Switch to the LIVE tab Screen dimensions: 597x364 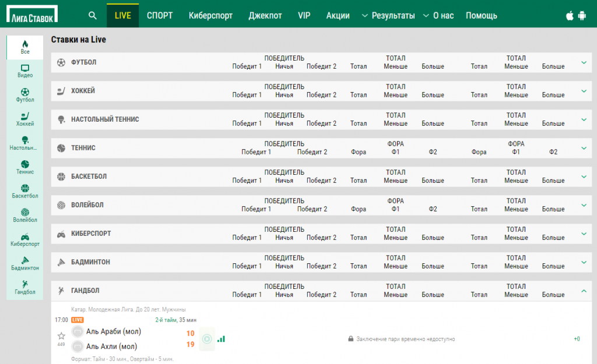[122, 16]
